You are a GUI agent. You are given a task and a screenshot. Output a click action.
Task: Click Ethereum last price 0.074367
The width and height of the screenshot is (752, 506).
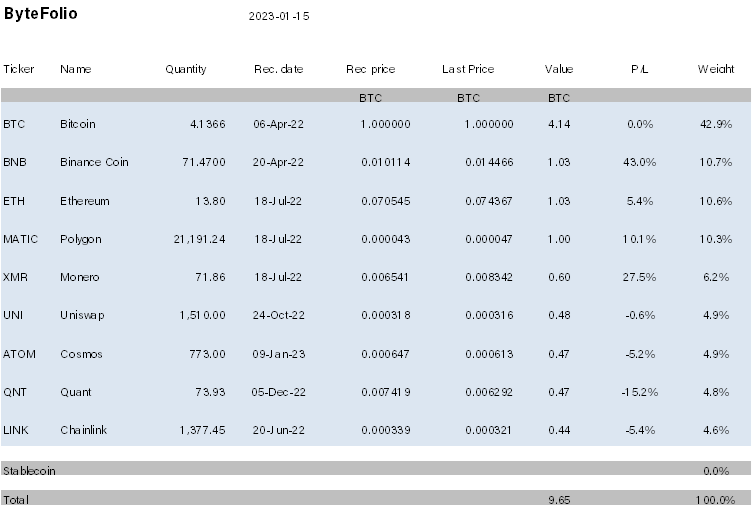coord(489,201)
